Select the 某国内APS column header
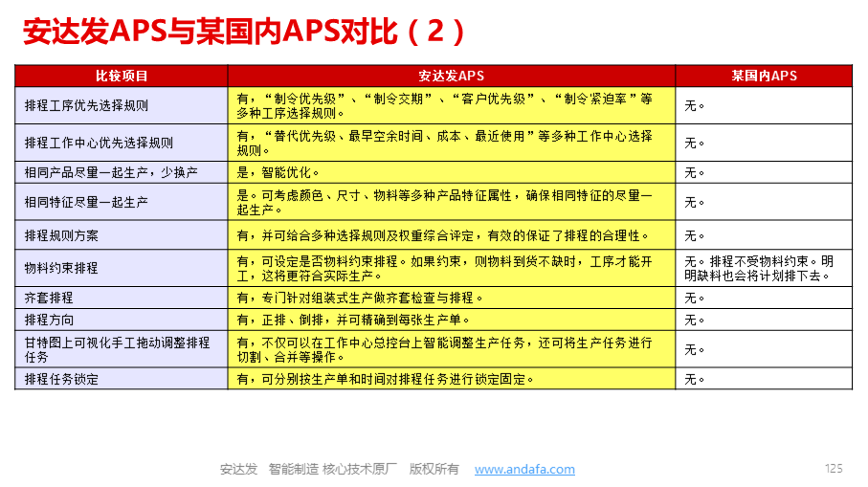The width and height of the screenshot is (868, 487). [x=764, y=76]
